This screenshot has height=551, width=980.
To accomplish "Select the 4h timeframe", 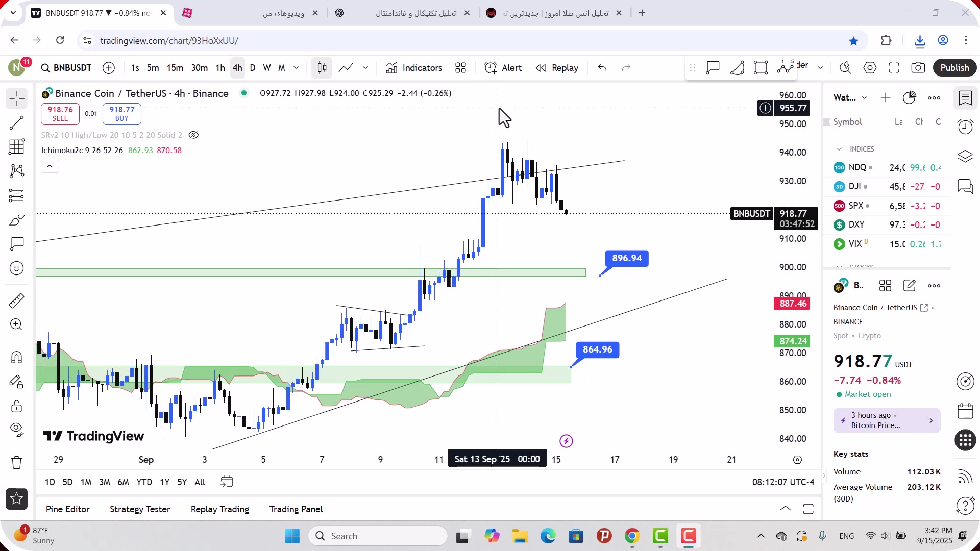I will coord(237,68).
